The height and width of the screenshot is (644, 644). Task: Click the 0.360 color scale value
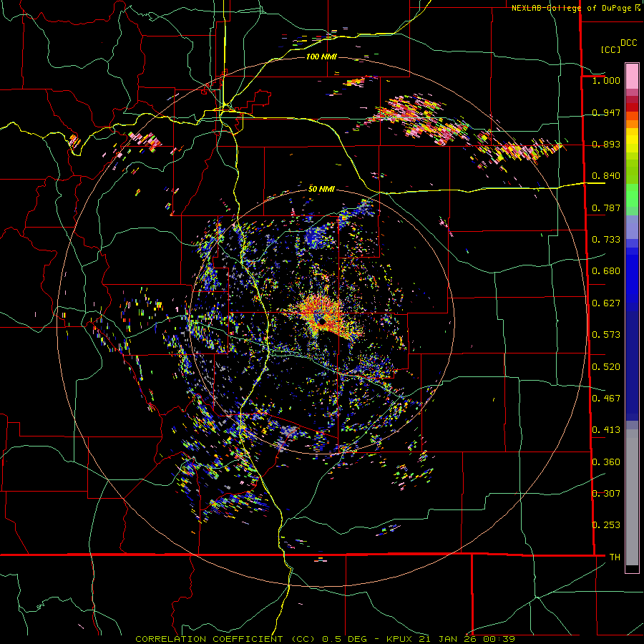(606, 462)
